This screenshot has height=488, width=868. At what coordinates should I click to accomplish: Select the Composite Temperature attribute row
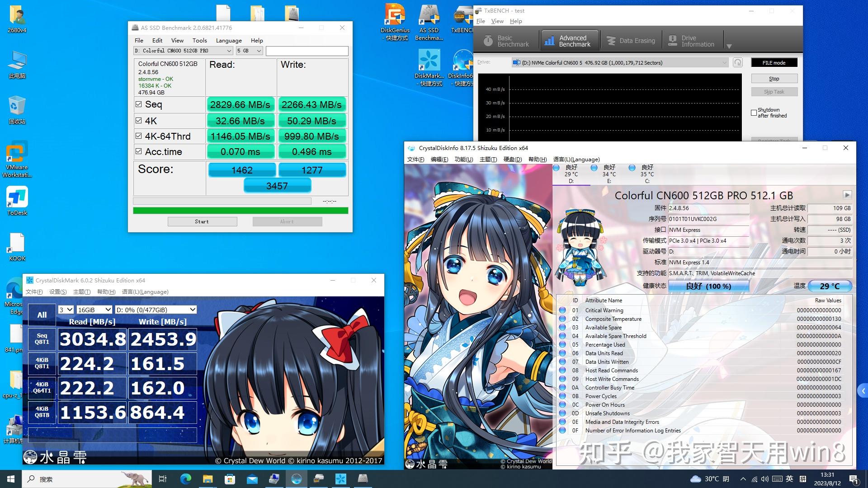pyautogui.click(x=700, y=319)
